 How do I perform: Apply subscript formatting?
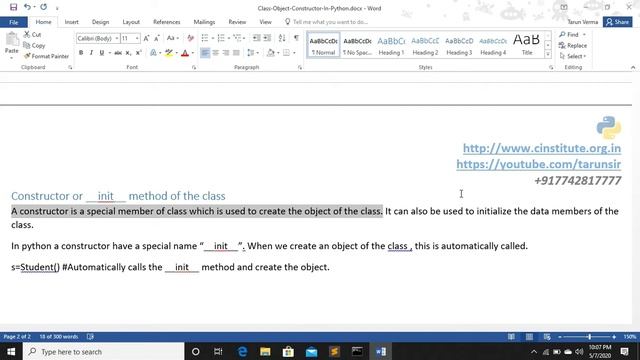click(128, 53)
